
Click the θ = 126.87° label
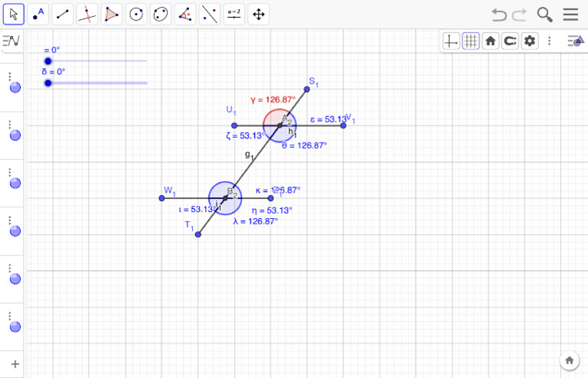coord(304,145)
